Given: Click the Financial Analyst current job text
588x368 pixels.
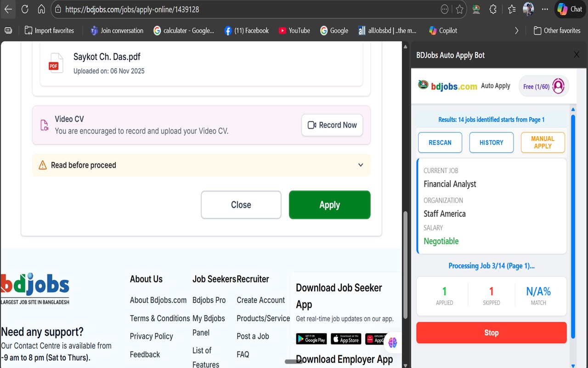Looking at the screenshot, I should point(450,184).
